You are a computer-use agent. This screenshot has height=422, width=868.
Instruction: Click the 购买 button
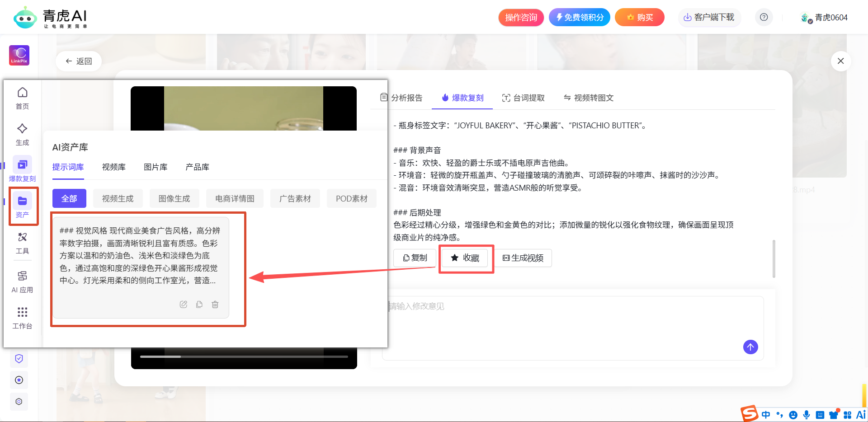pyautogui.click(x=640, y=17)
